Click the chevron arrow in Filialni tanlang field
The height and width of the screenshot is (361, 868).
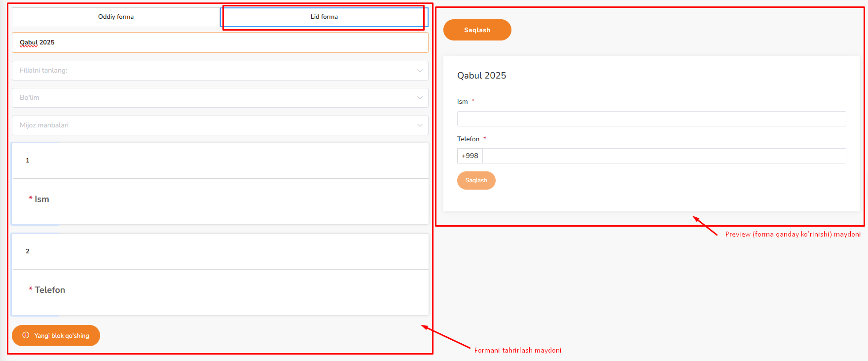420,71
